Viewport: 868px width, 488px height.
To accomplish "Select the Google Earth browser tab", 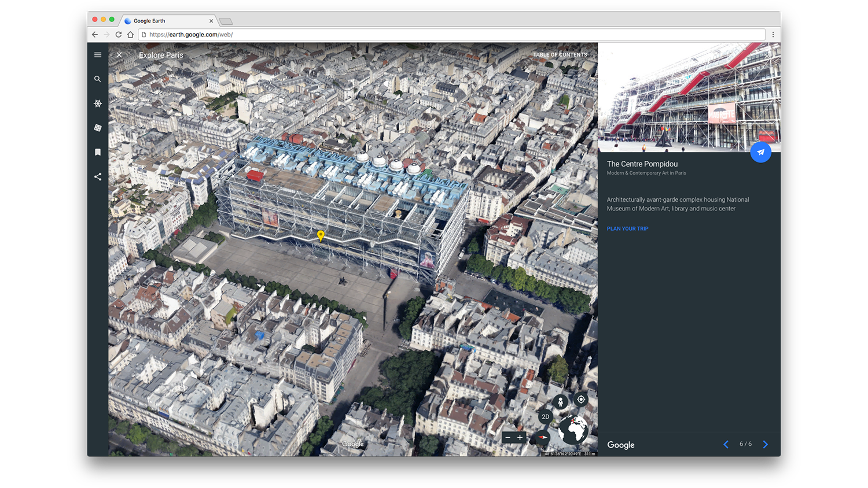I will click(168, 21).
